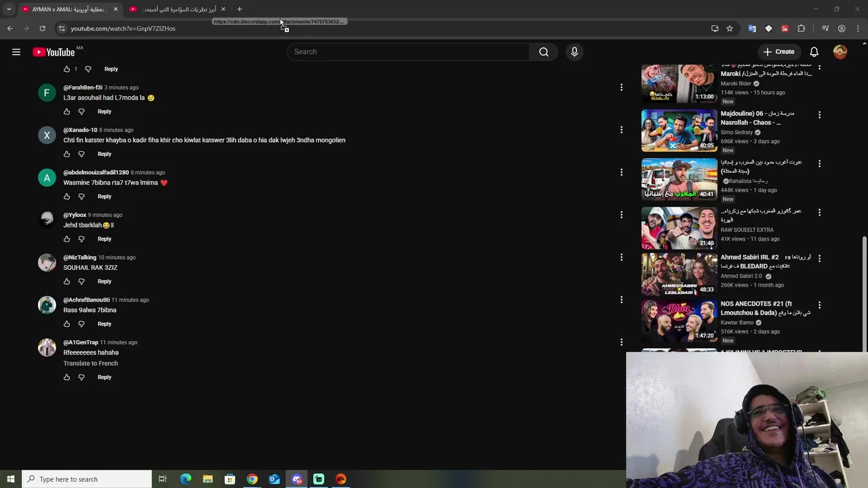This screenshot has height=488, width=868.
Task: Open the account avatar menu
Action: coord(840,52)
